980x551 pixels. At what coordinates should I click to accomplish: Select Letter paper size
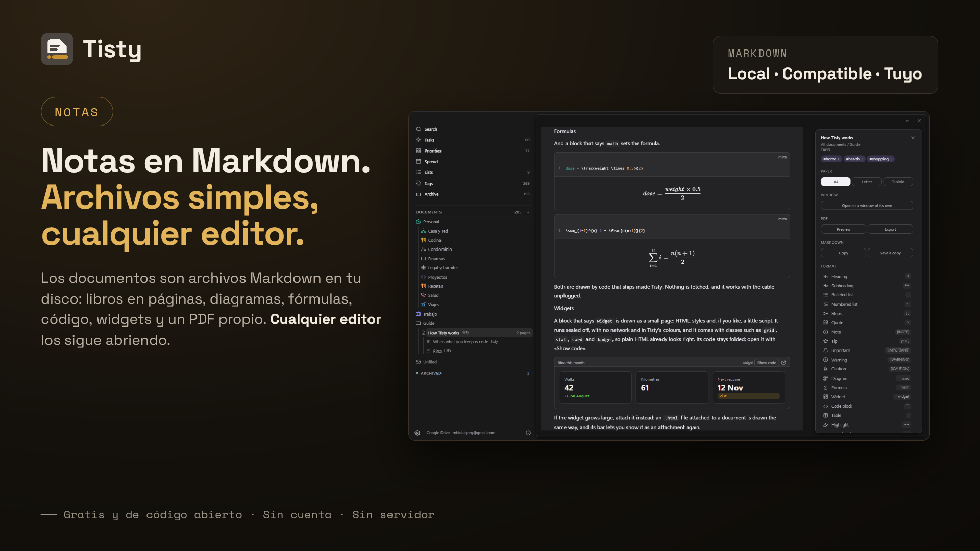[x=867, y=182]
